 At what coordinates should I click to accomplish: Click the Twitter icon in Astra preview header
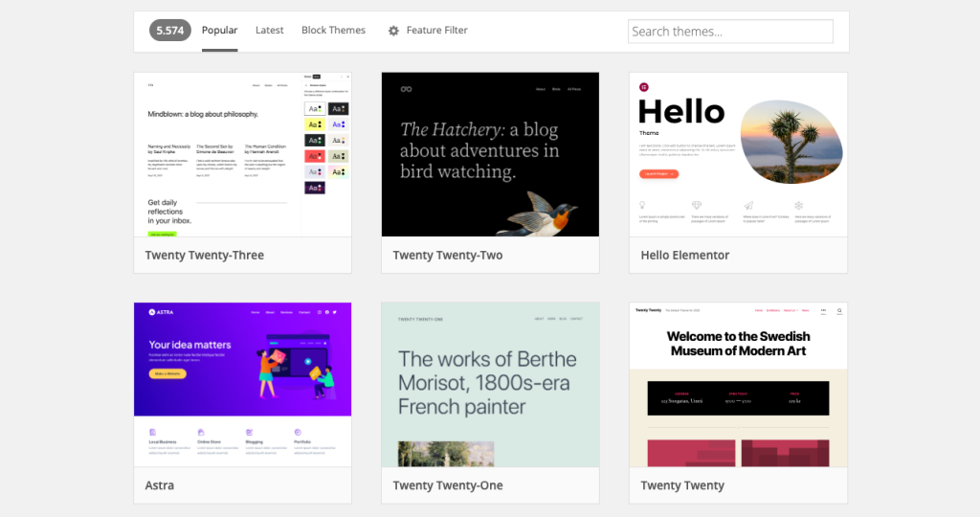[x=334, y=312]
